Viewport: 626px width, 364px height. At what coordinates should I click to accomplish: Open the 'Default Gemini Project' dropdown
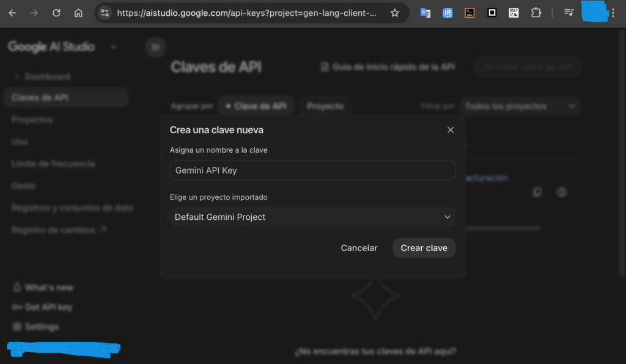click(x=312, y=217)
